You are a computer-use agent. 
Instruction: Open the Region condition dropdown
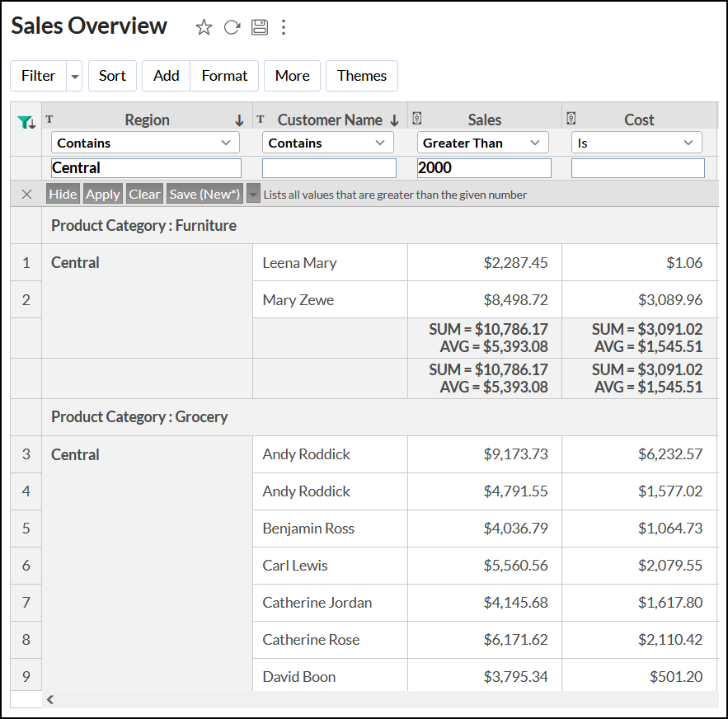(x=145, y=143)
